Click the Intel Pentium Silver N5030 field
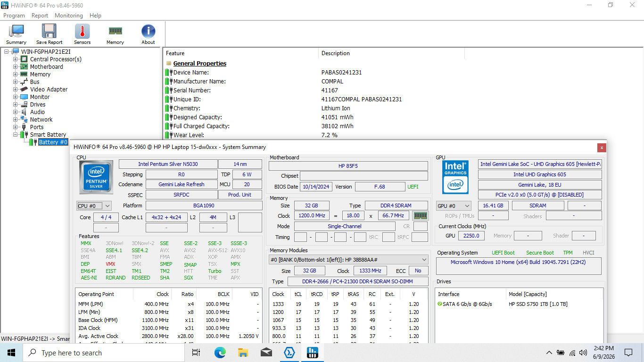Screen dimensions: 644x362 (x=168, y=164)
